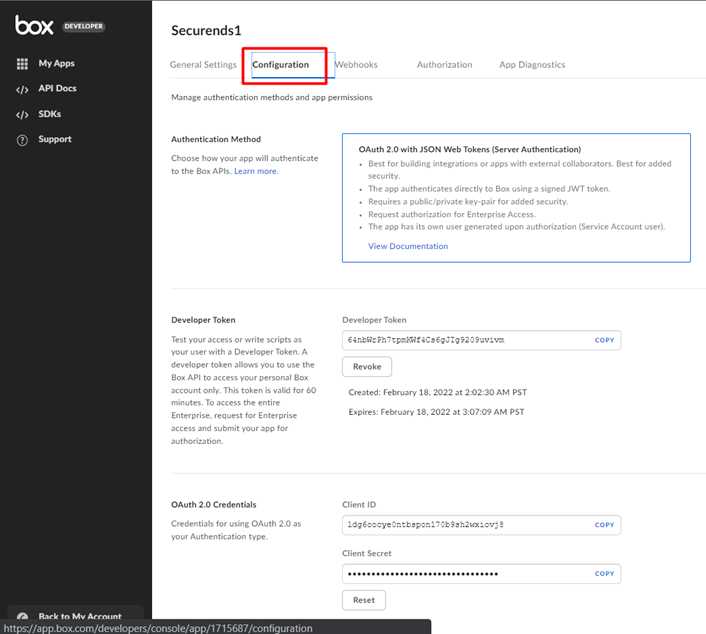Open the Authorization tab
This screenshot has height=634, width=706.
point(444,65)
